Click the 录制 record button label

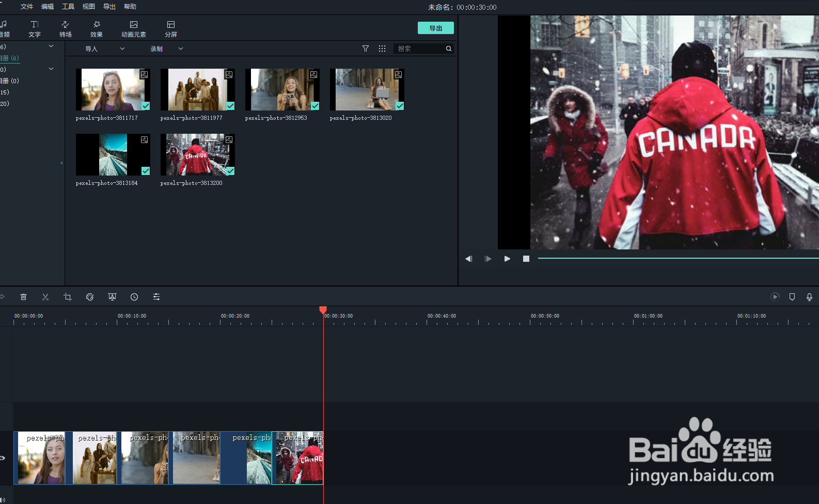click(x=156, y=49)
